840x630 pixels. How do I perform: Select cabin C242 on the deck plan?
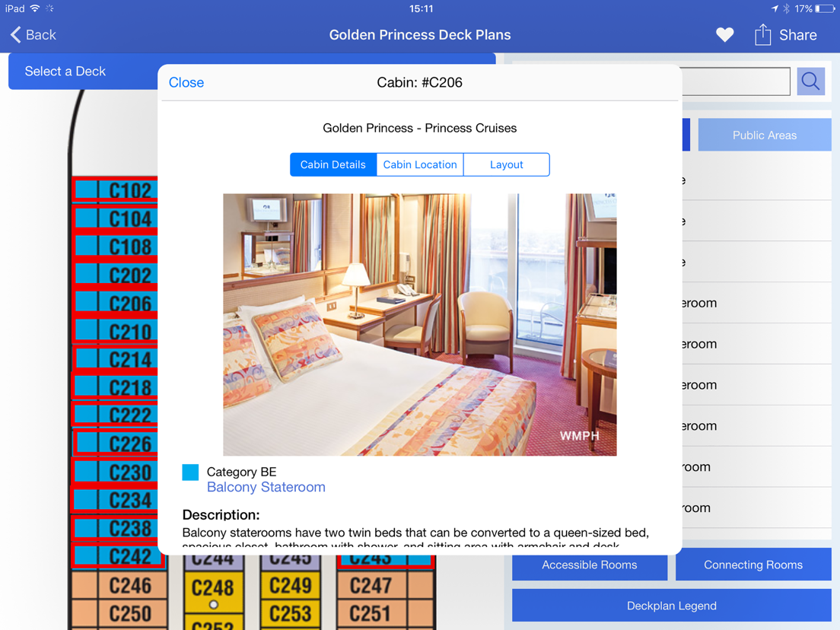(x=119, y=557)
